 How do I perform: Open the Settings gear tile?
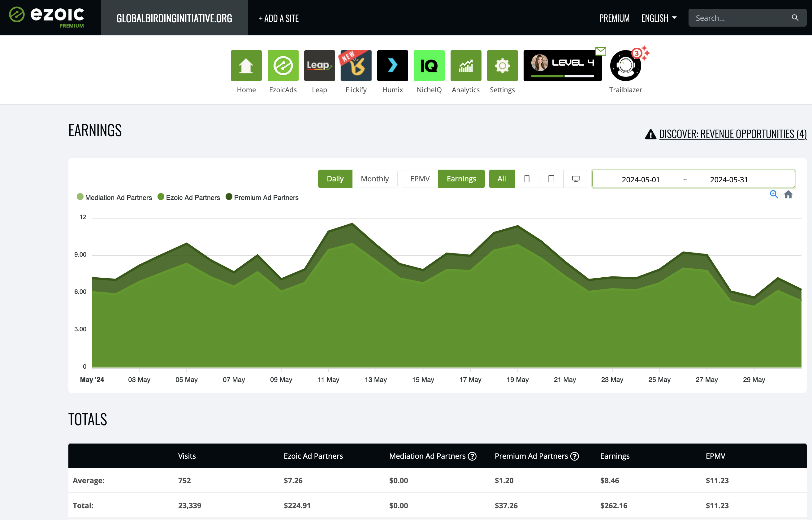coord(502,66)
